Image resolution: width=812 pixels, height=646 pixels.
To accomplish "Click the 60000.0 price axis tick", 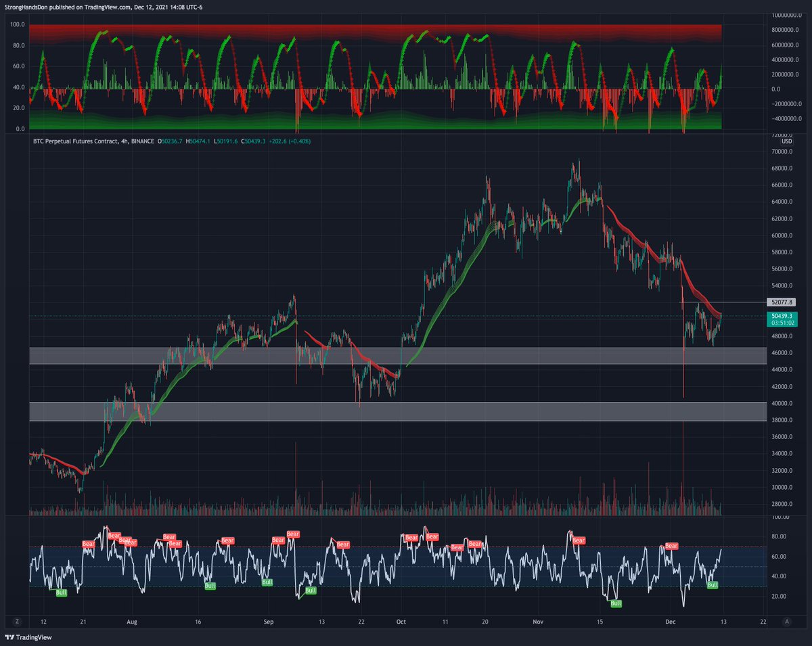I will [x=782, y=235].
